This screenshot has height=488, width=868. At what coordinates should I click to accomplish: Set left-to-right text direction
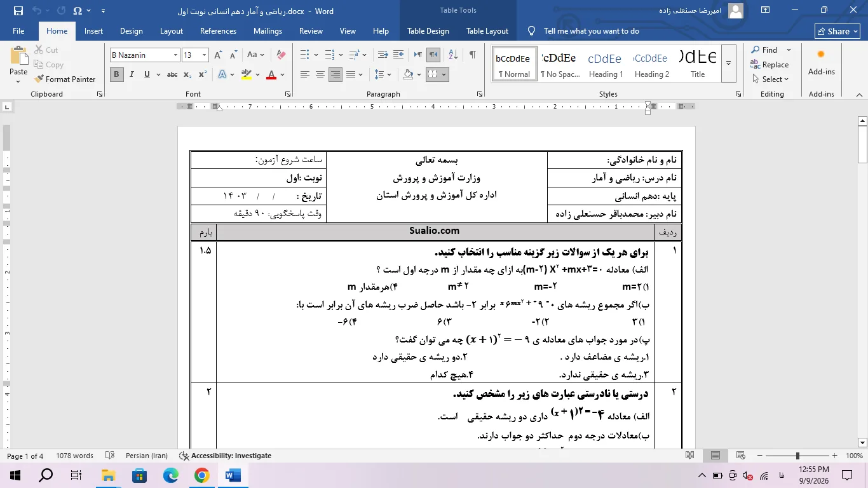click(x=418, y=55)
